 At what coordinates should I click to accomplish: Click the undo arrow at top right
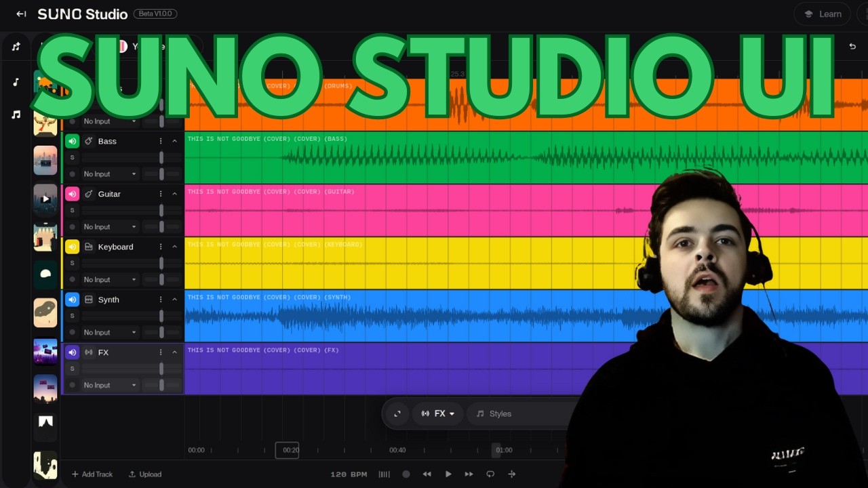852,46
